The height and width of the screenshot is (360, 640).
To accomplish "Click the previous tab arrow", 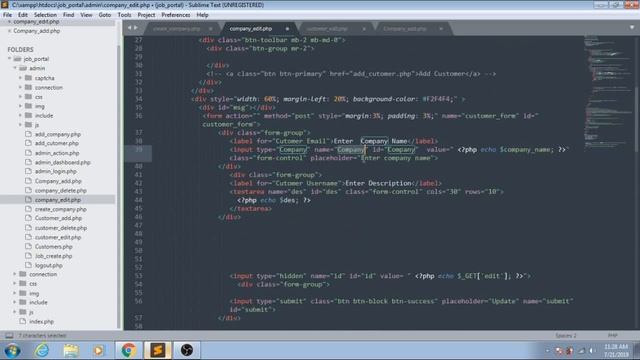I will click(x=129, y=28).
